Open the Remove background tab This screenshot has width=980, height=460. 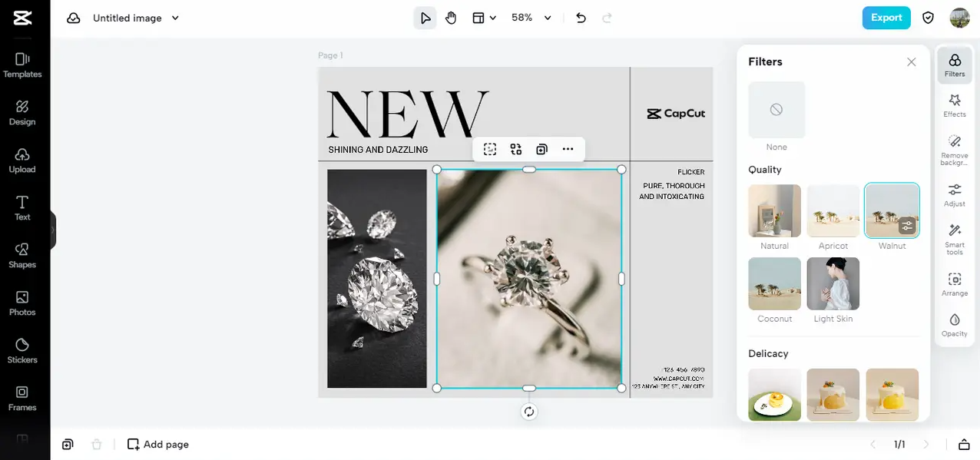coord(955,151)
